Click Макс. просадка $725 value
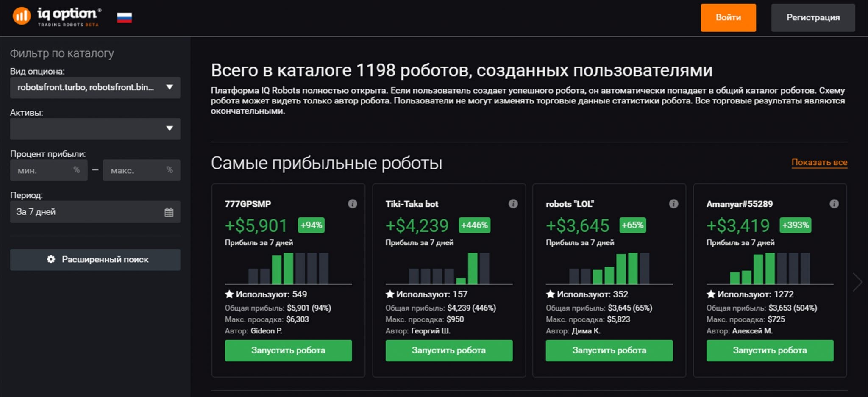Image resolution: width=868 pixels, height=397 pixels. pyautogui.click(x=776, y=319)
